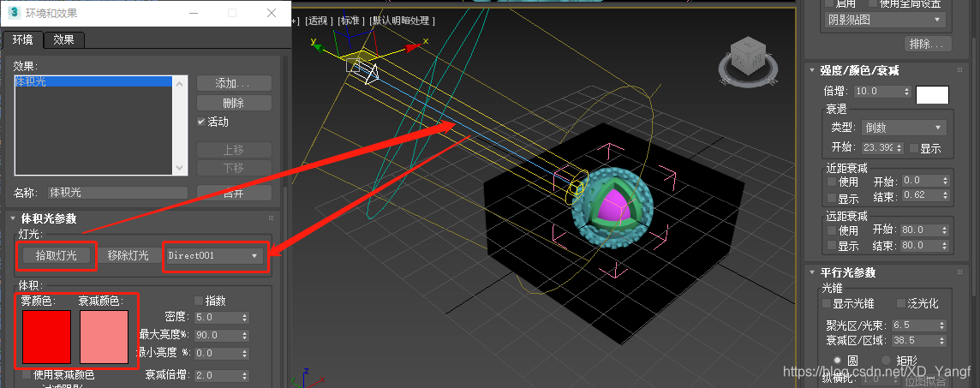Enable the 使用衰减颜色 checkbox

(x=27, y=375)
